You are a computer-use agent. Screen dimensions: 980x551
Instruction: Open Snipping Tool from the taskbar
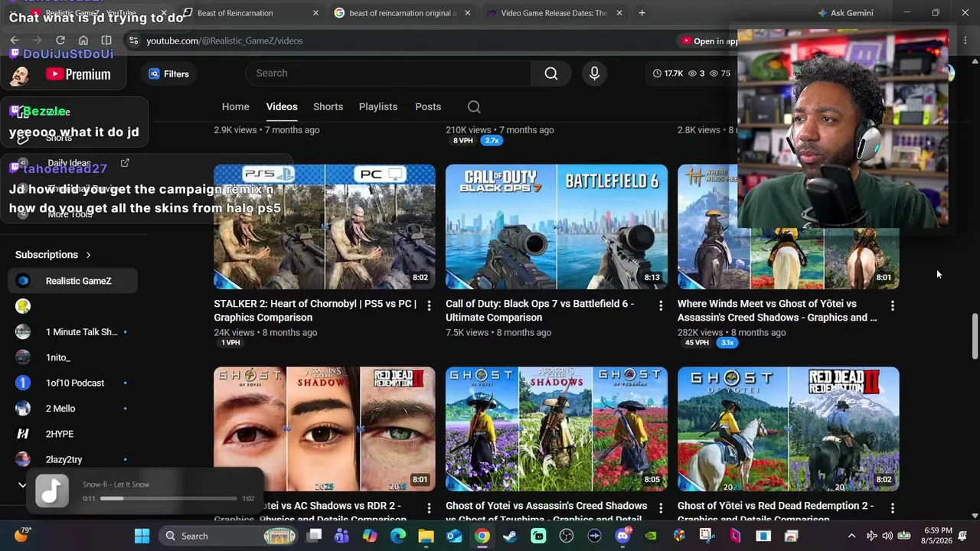(x=707, y=536)
